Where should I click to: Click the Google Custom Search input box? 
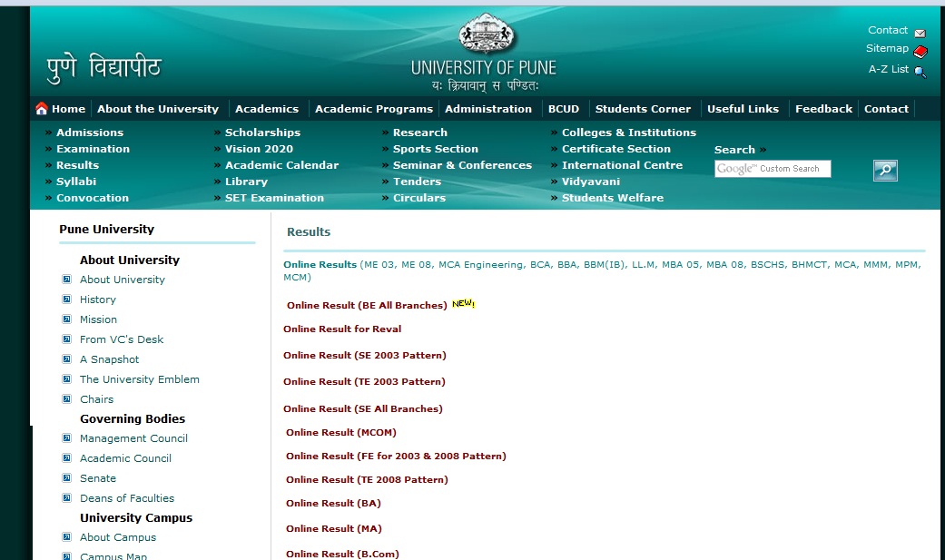click(773, 169)
